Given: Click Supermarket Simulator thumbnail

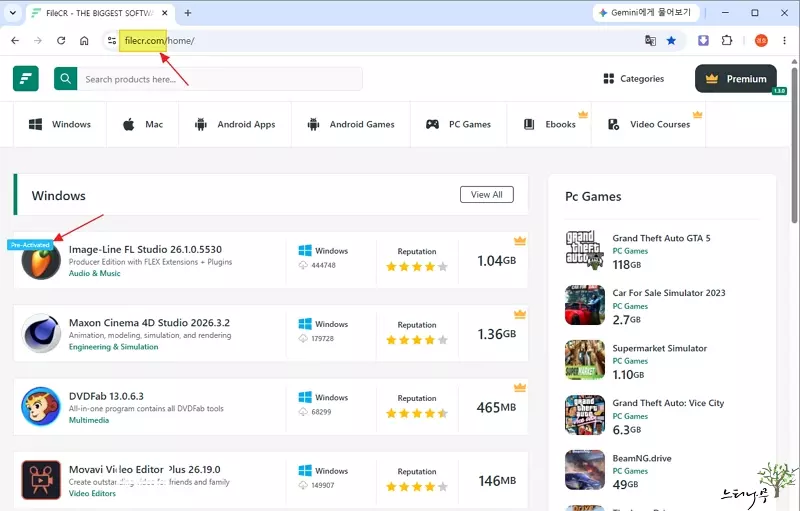Looking at the screenshot, I should coord(585,360).
